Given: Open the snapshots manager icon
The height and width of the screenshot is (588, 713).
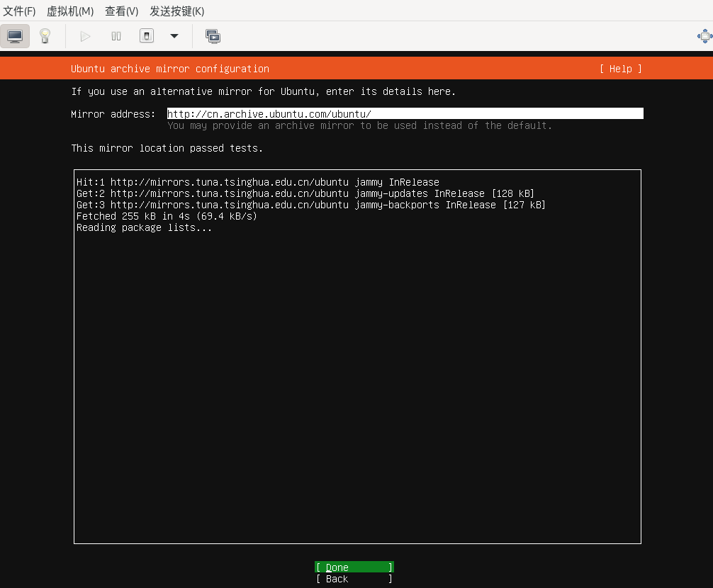Looking at the screenshot, I should coord(213,36).
